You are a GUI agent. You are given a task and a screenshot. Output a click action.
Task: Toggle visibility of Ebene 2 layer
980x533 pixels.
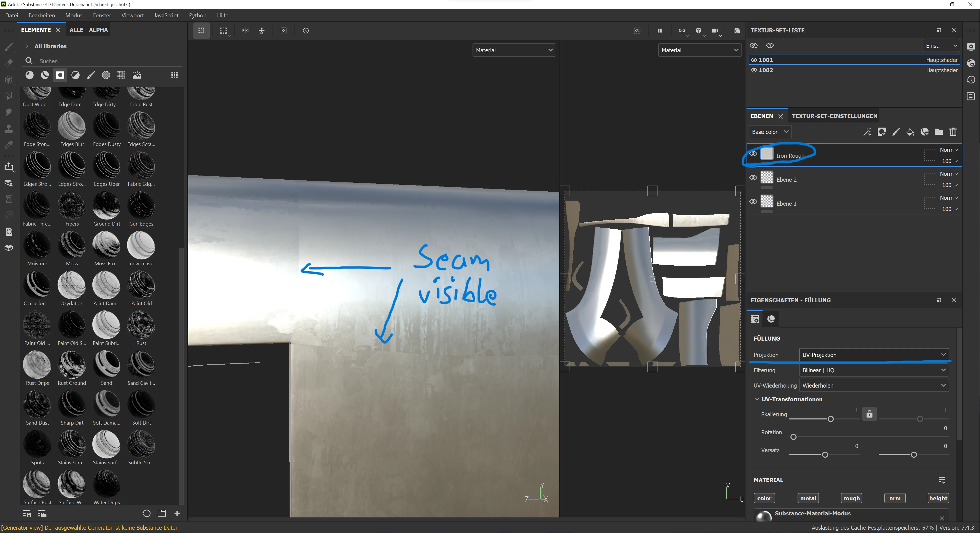[x=753, y=178]
